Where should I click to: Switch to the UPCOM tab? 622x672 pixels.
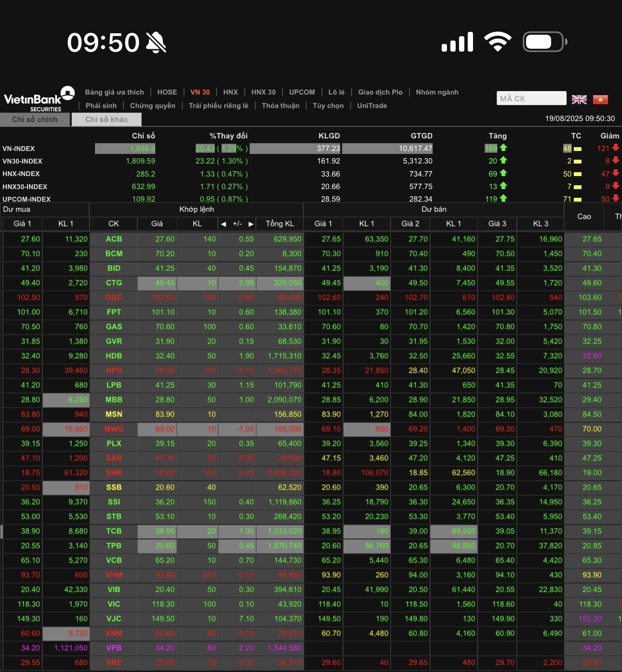(x=302, y=92)
